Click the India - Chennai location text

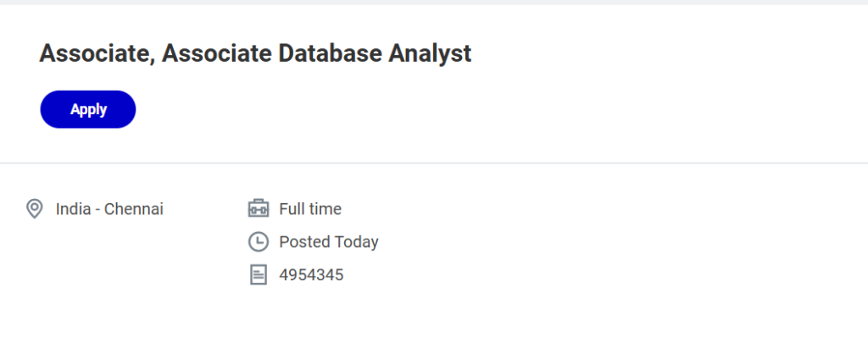point(109,208)
